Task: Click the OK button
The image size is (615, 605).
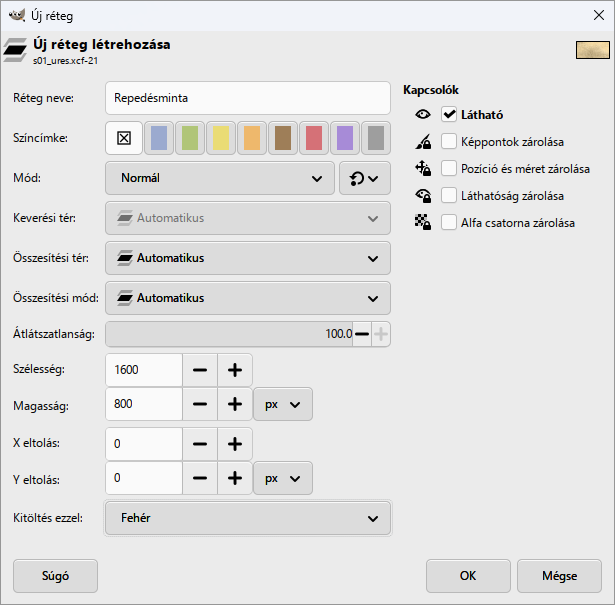Action: pos(468,576)
